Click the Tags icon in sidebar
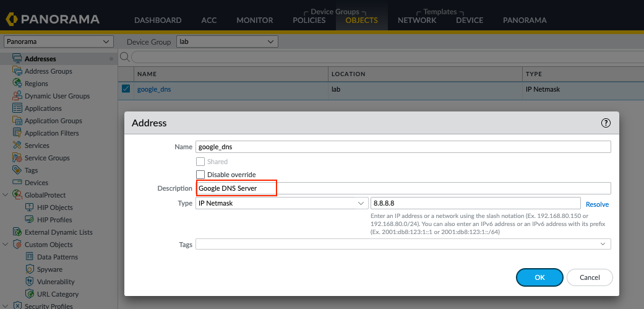The width and height of the screenshot is (644, 309). [x=17, y=170]
